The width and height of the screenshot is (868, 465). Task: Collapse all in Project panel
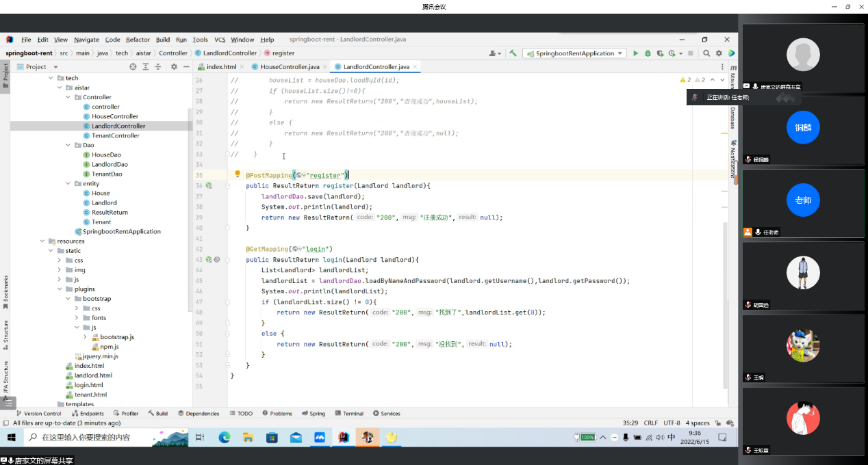(158, 67)
